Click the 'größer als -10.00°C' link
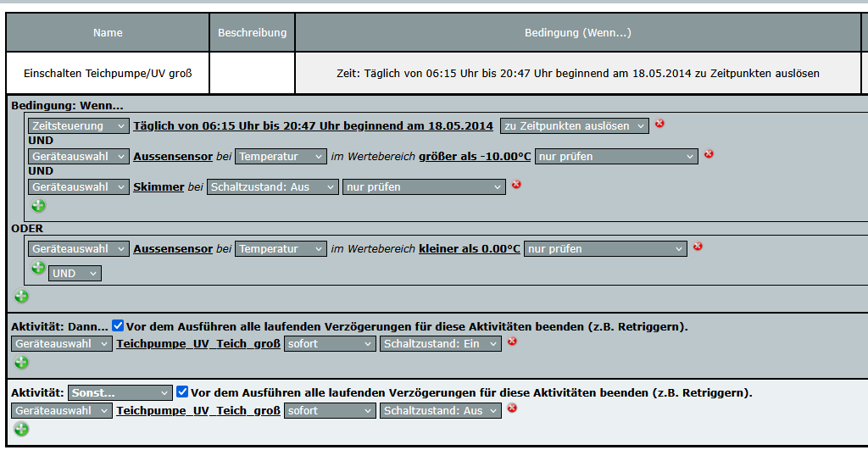This screenshot has width=868, height=450. pyautogui.click(x=475, y=157)
